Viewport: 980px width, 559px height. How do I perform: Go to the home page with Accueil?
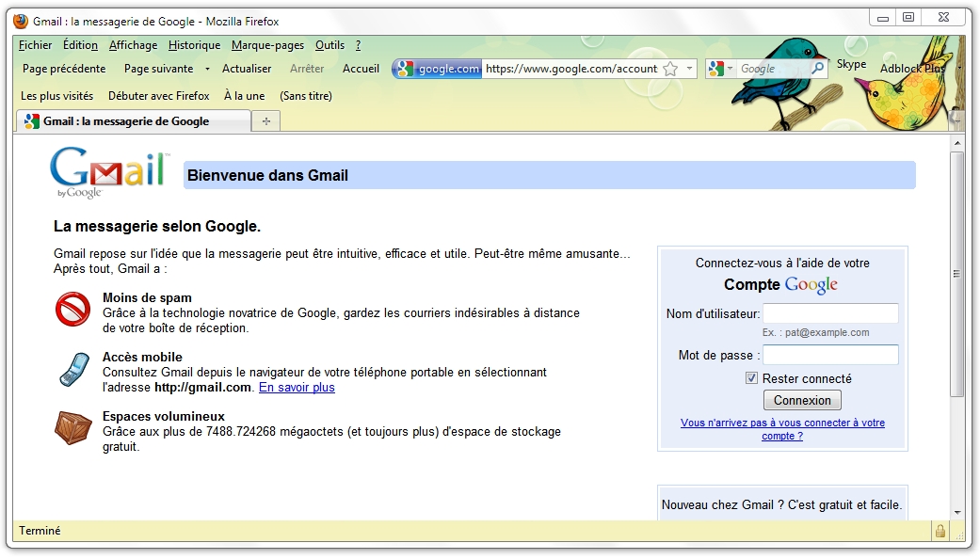click(x=361, y=69)
